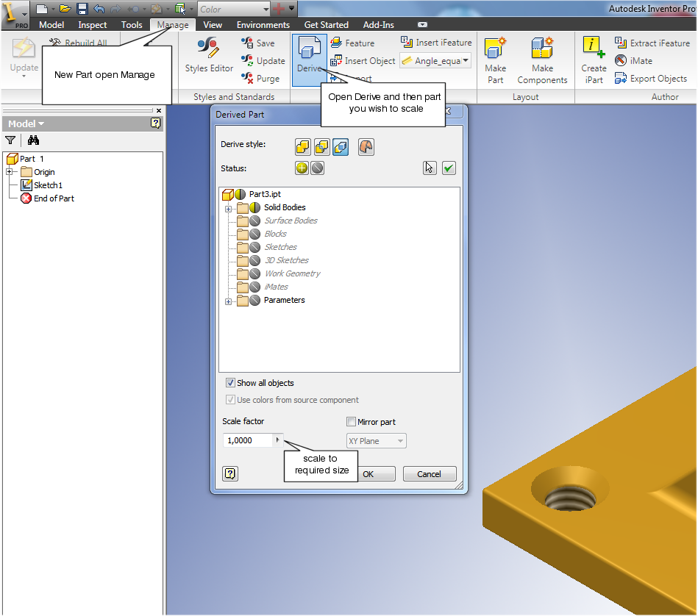
Task: Select surface body derive style
Action: [x=366, y=147]
